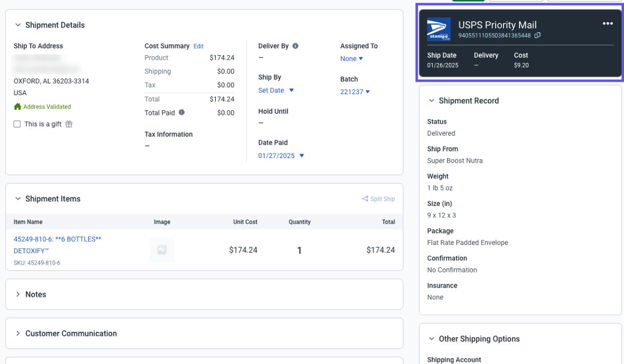Click the Tax Information label
Screen dimensions: 624x364
coord(168,134)
